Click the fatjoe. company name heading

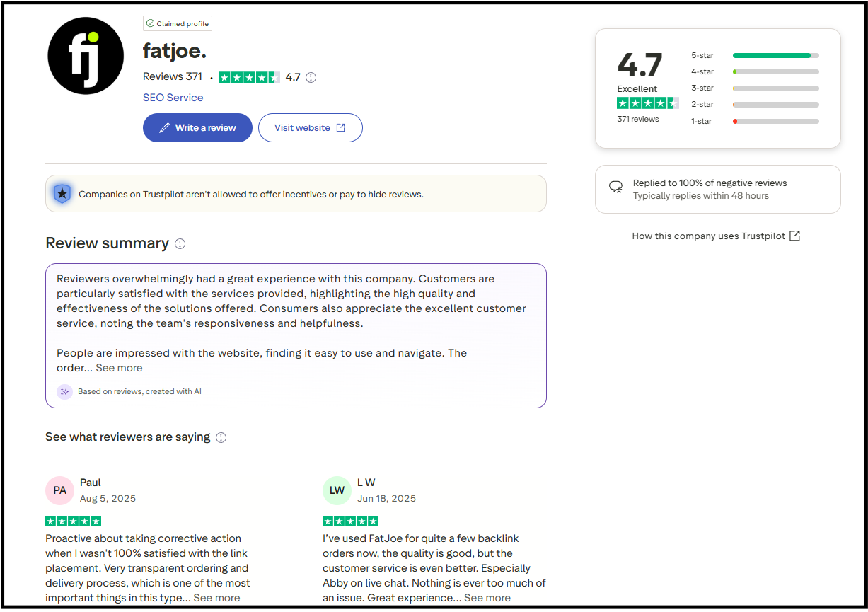click(175, 52)
